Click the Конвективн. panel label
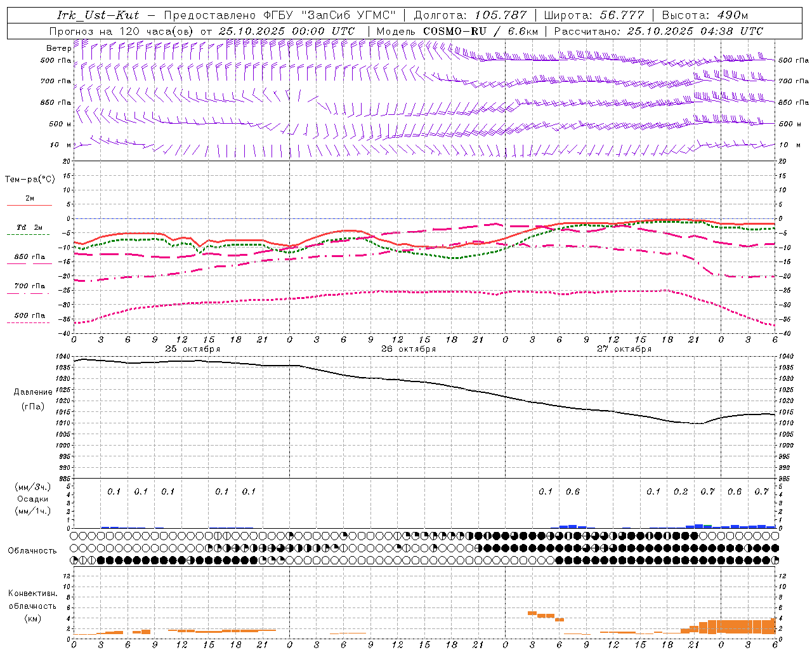 tap(32, 594)
